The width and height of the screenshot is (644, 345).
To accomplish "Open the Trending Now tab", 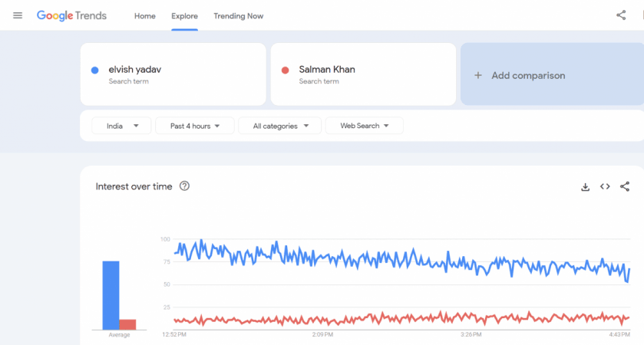I will pyautogui.click(x=238, y=16).
